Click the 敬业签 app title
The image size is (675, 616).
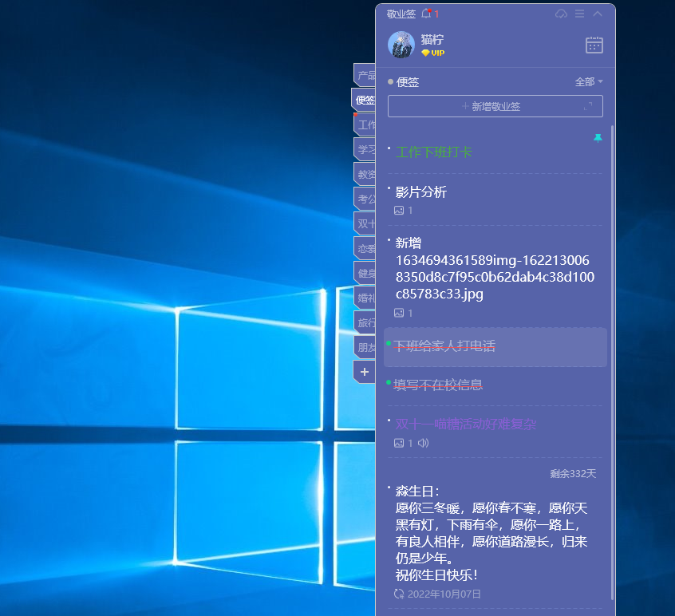[x=401, y=14]
